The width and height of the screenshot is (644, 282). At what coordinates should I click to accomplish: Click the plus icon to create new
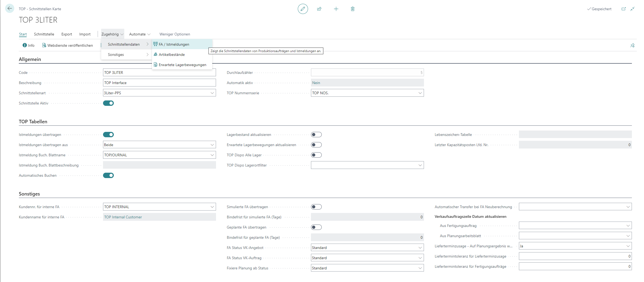point(336,9)
